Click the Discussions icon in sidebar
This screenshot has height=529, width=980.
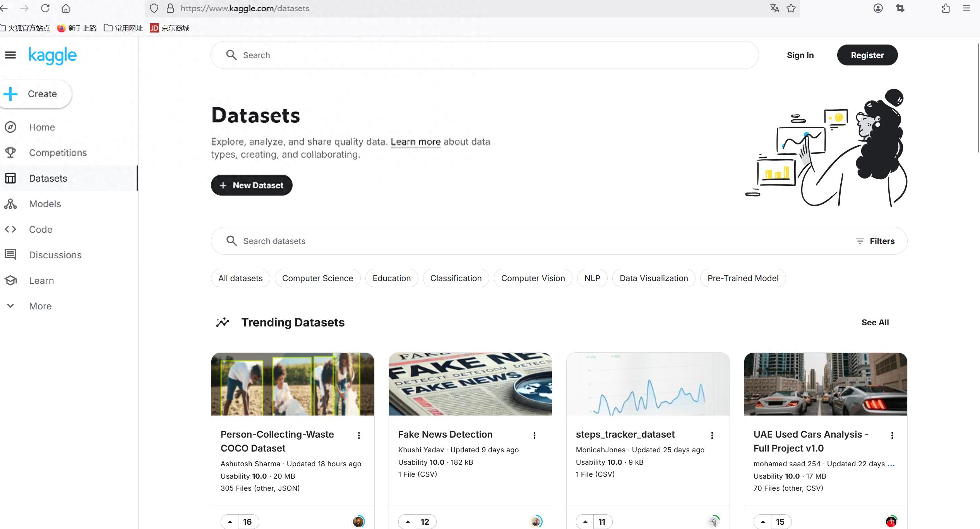(x=10, y=255)
